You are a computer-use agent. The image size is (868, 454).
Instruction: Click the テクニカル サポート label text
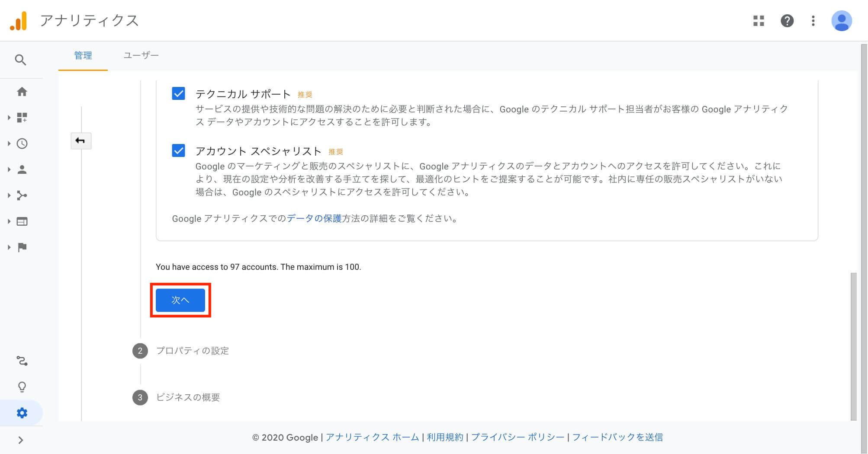point(243,94)
